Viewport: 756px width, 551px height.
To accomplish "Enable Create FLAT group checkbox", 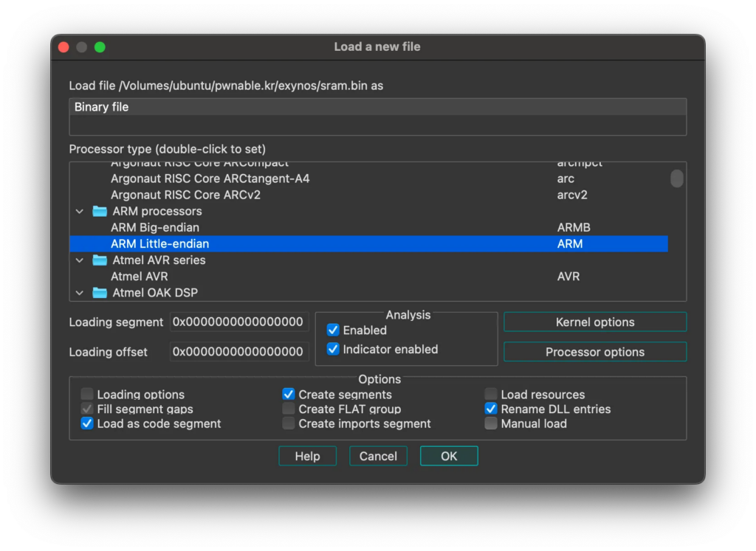I will [x=289, y=409].
